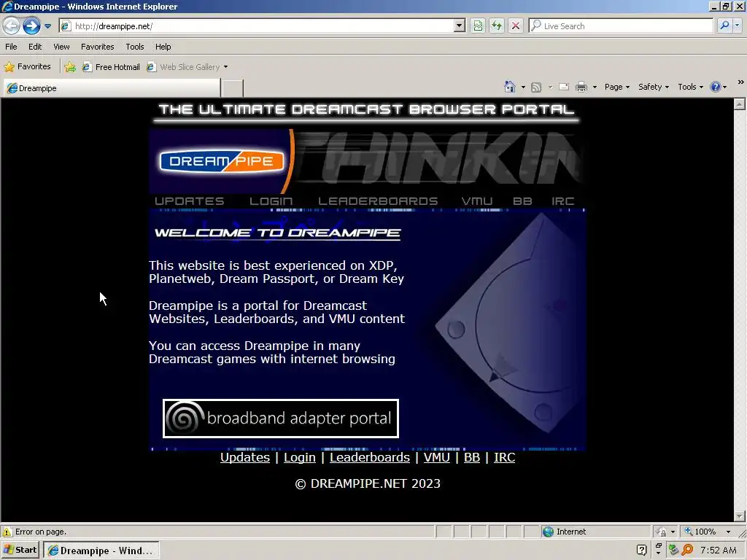
Task: Click the browser Forward arrow button
Action: (x=31, y=26)
